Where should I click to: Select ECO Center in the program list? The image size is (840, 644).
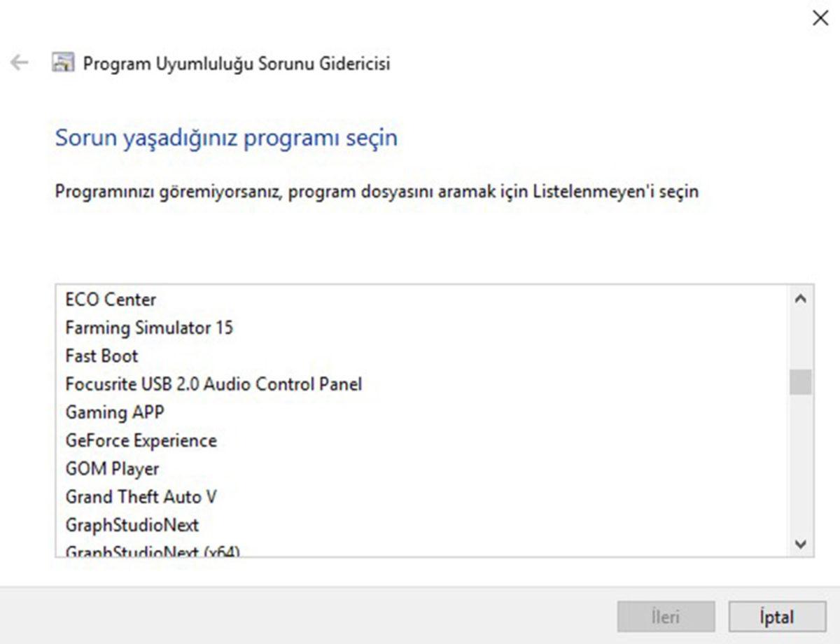110,300
